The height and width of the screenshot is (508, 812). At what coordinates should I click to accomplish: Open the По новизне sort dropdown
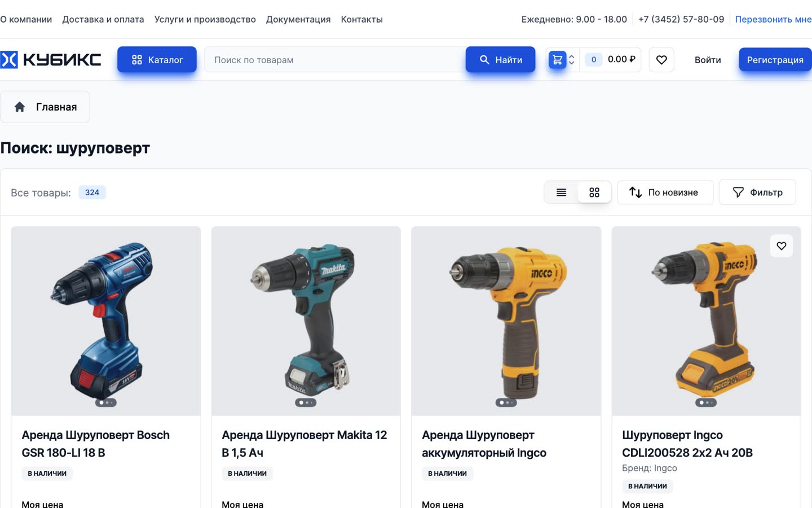pyautogui.click(x=665, y=192)
